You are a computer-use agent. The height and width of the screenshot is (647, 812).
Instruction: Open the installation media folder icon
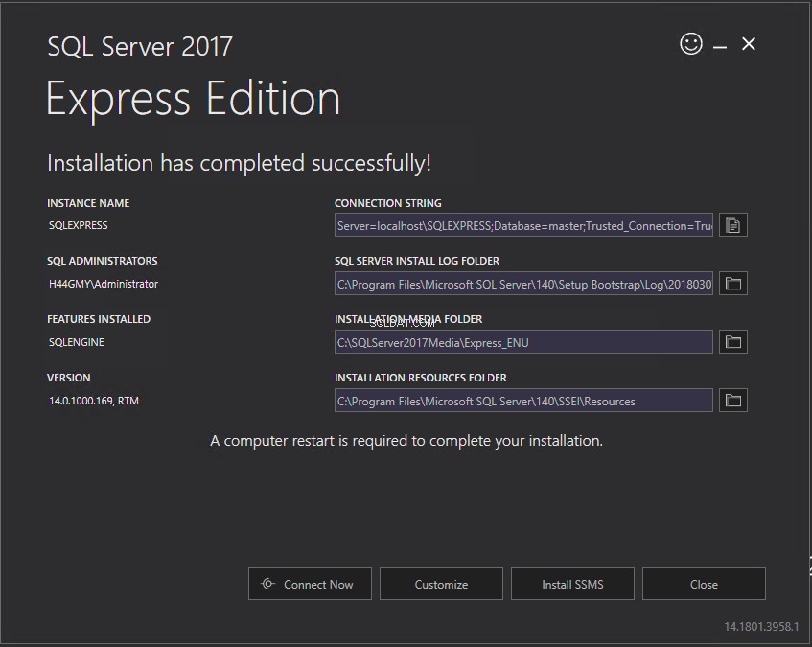[x=732, y=342]
